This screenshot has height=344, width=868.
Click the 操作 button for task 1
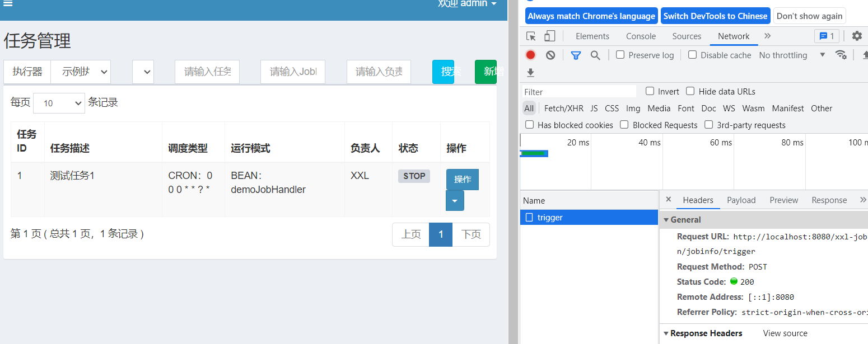click(x=462, y=179)
